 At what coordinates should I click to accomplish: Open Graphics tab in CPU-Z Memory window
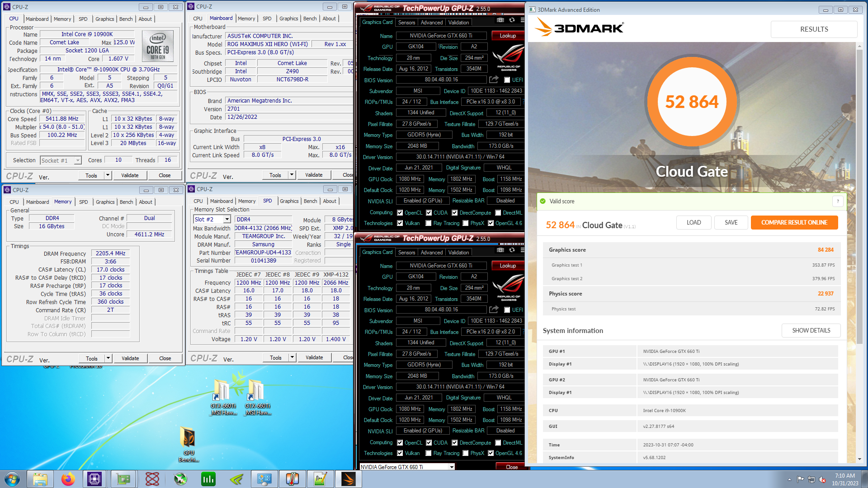tap(105, 202)
